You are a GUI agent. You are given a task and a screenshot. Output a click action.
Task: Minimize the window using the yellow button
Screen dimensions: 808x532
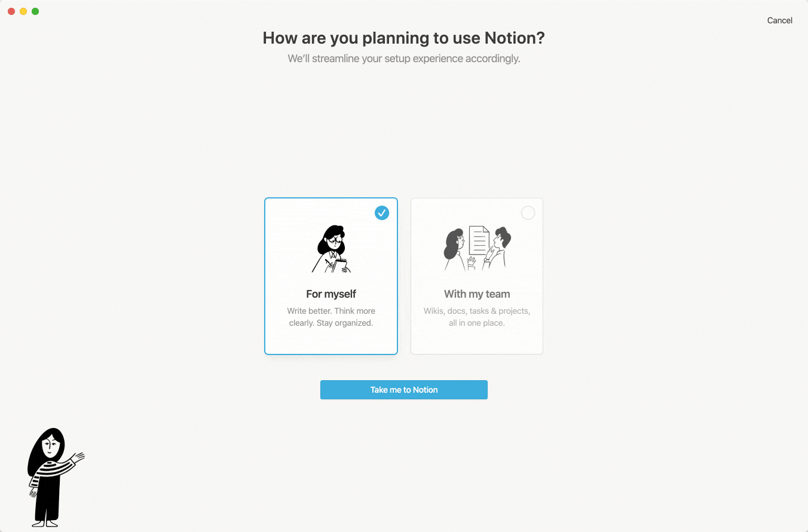pos(23,11)
